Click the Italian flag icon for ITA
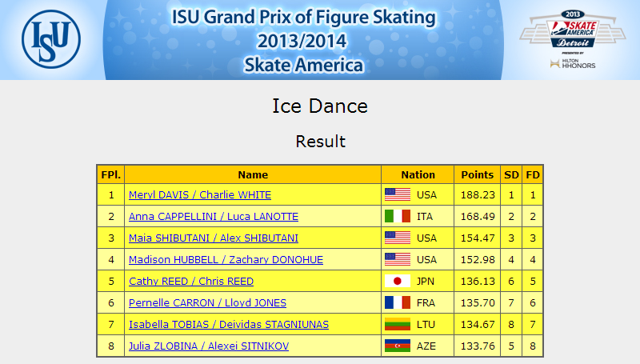 click(x=398, y=216)
